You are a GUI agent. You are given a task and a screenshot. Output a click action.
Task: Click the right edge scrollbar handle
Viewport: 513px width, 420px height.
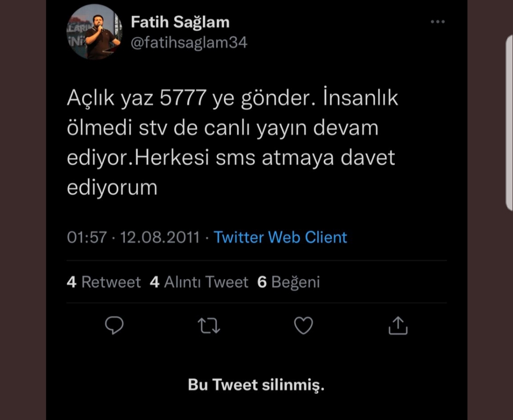pyautogui.click(x=509, y=122)
